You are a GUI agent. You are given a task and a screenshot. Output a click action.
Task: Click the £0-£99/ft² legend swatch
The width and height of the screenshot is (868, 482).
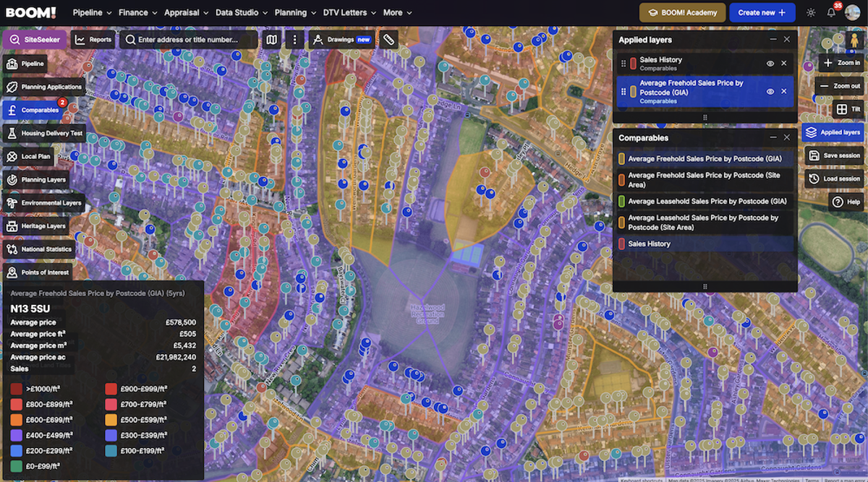[16, 465]
